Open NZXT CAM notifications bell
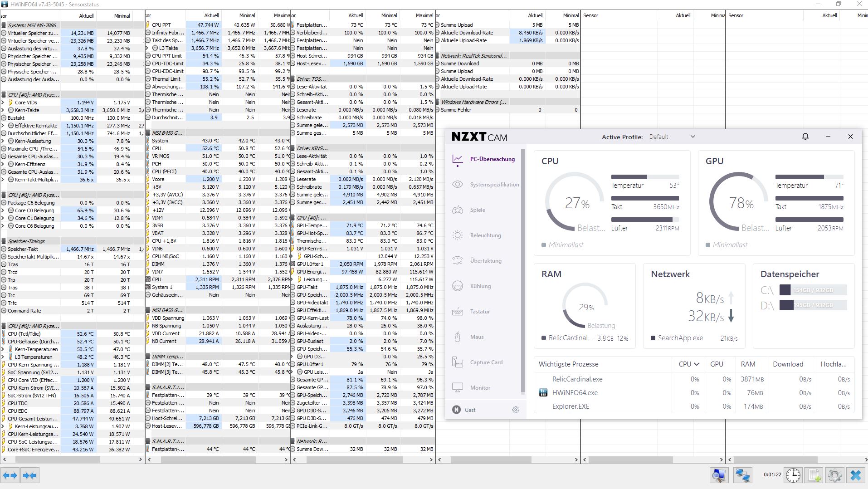 tap(805, 137)
